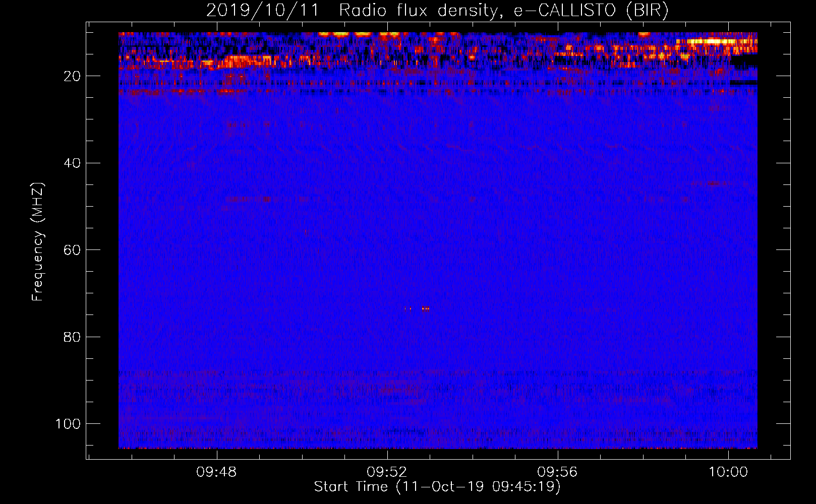Click the 20 MHz frequency tick label
This screenshot has height=504, width=816.
[72, 76]
